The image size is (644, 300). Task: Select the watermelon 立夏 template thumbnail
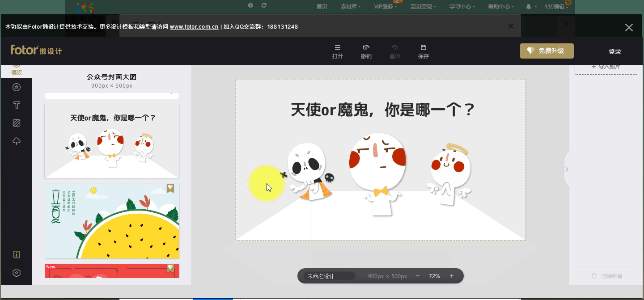tap(112, 221)
